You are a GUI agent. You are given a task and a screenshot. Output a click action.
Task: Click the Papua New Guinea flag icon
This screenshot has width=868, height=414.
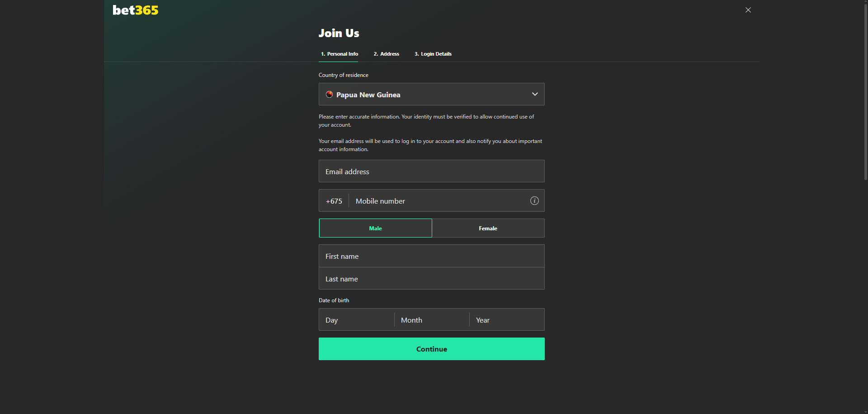pos(329,95)
